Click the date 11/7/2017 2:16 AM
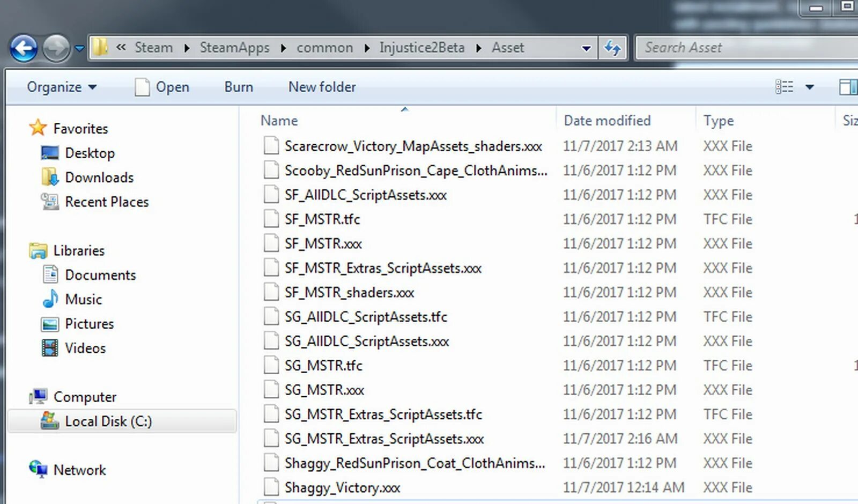 click(x=620, y=439)
